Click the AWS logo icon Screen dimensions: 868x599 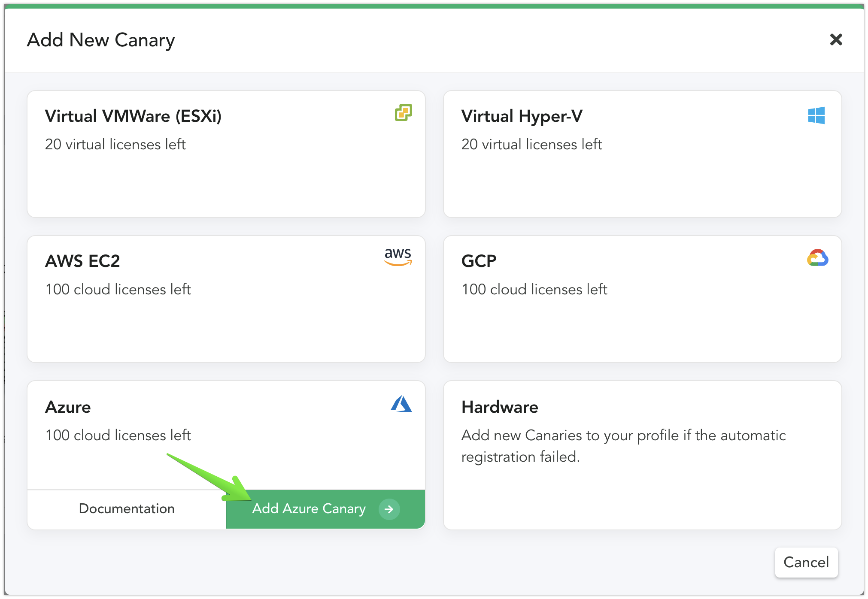[398, 257]
